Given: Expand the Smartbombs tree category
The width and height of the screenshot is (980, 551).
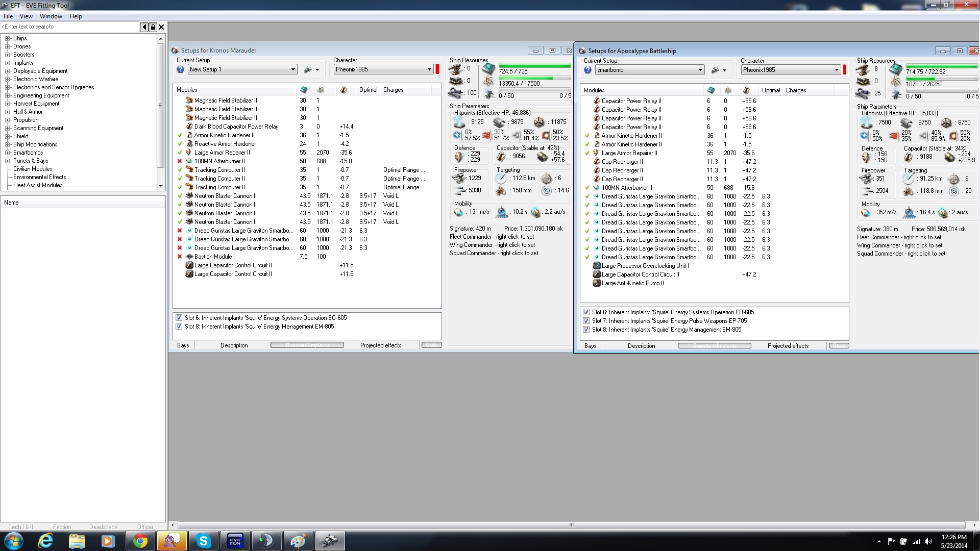Looking at the screenshot, I should coord(8,153).
